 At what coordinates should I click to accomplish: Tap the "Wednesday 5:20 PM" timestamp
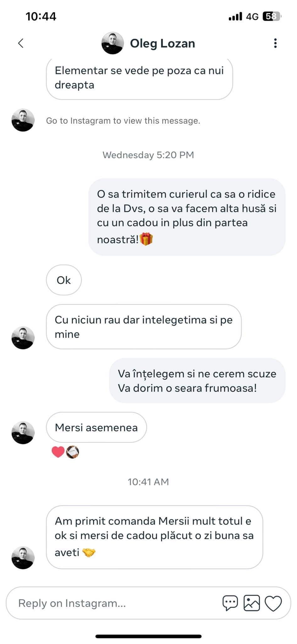[148, 155]
